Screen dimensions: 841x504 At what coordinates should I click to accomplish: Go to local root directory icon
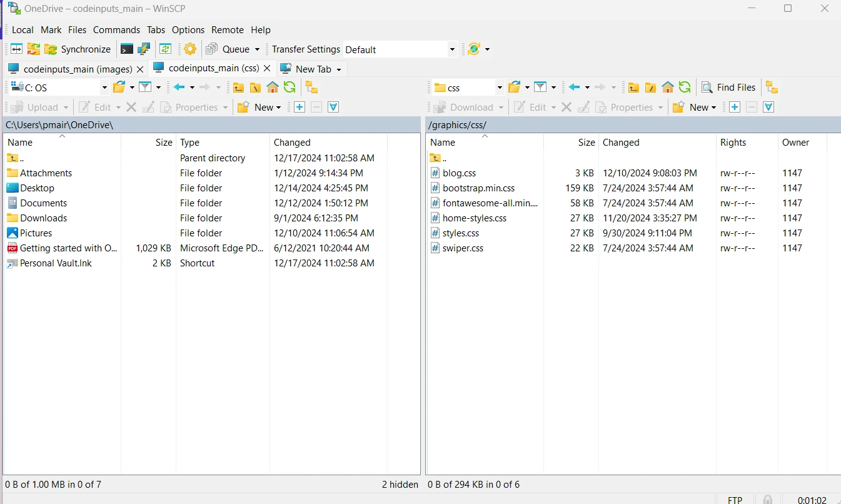pyautogui.click(x=255, y=87)
